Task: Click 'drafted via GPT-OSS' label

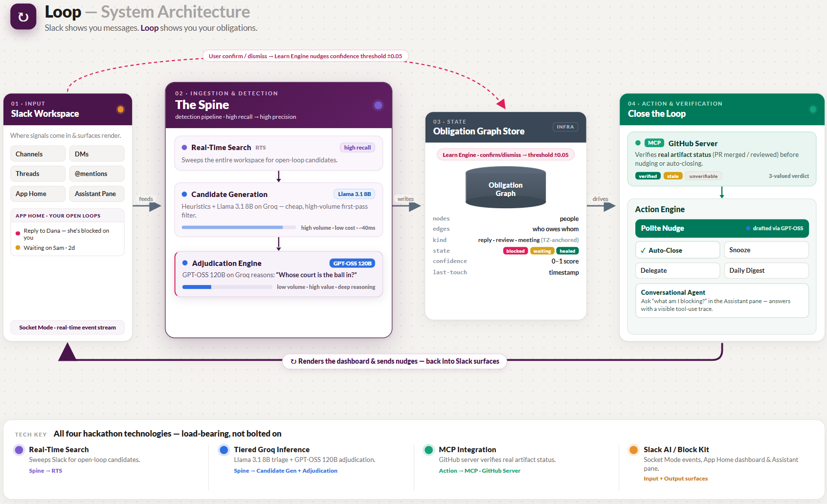Action: pos(775,228)
